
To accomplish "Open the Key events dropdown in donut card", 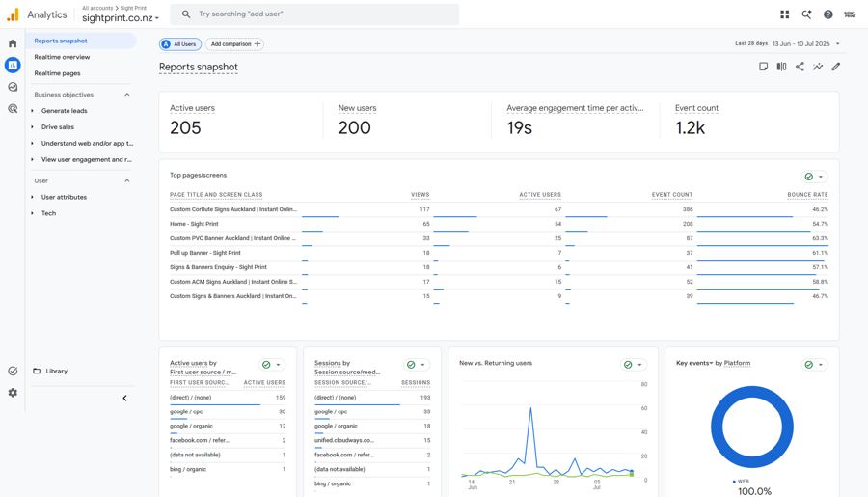I will point(694,363).
